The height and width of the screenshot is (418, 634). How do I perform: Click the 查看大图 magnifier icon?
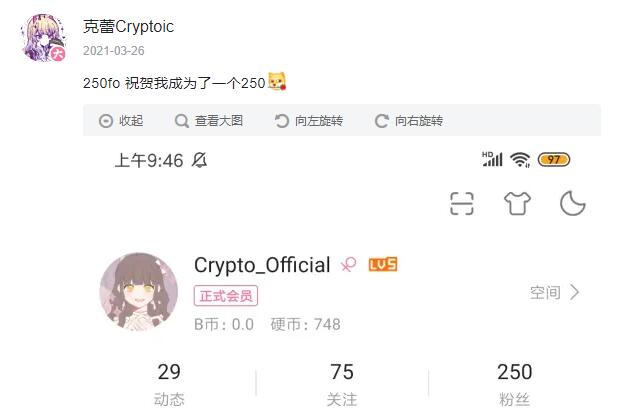[182, 121]
